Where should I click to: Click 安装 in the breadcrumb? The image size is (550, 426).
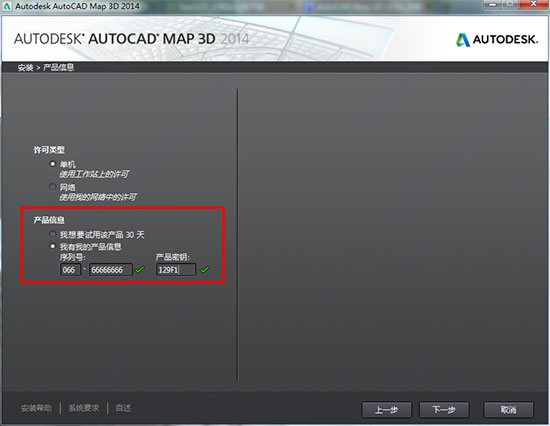tap(26, 67)
